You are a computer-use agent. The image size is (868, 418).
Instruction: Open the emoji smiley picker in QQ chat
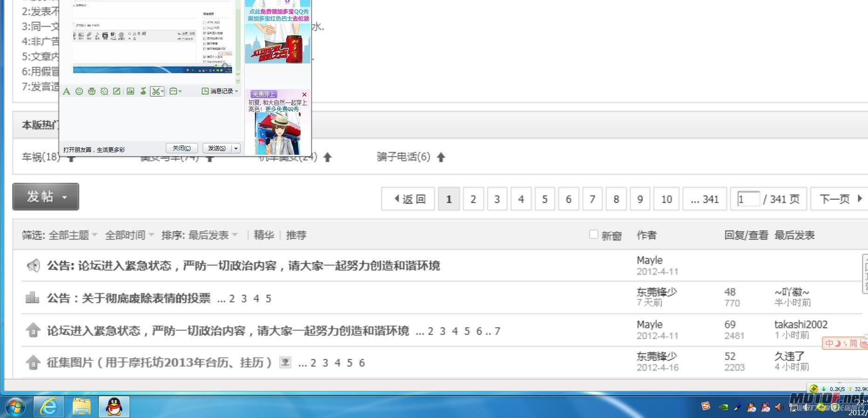(x=79, y=91)
